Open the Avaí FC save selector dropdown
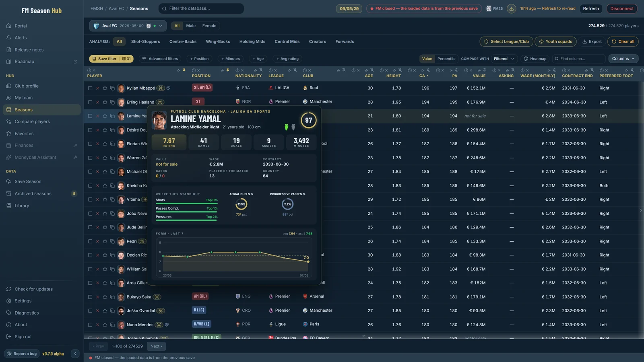Image resolution: width=644 pixels, height=362 pixels. pos(128,26)
